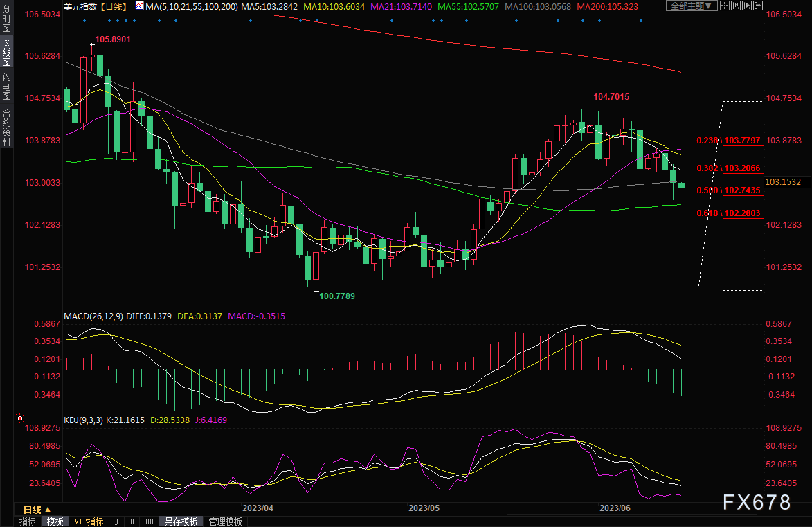This screenshot has width=812, height=527.
Task: Select the VIP指标 tab
Action: click(89, 521)
